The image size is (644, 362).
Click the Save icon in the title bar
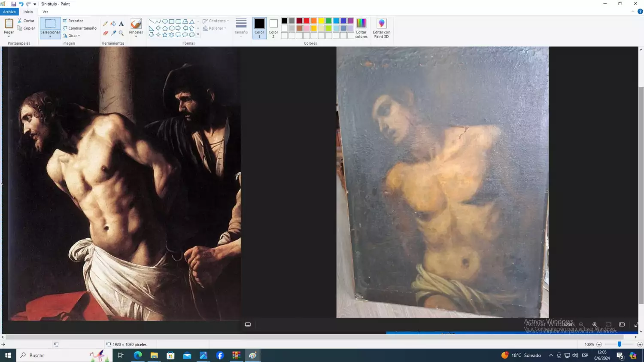pos(14,4)
